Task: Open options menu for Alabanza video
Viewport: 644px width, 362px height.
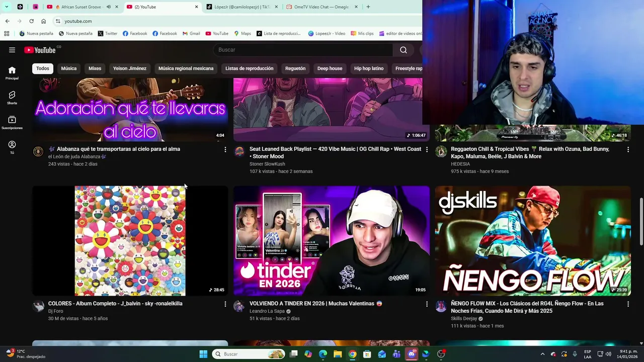Action: 225,149
